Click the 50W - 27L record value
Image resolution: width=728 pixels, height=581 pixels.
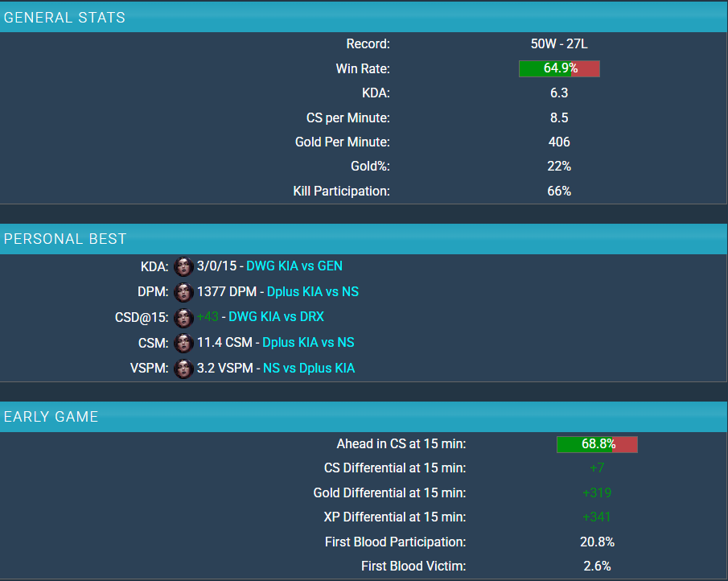[x=559, y=44]
